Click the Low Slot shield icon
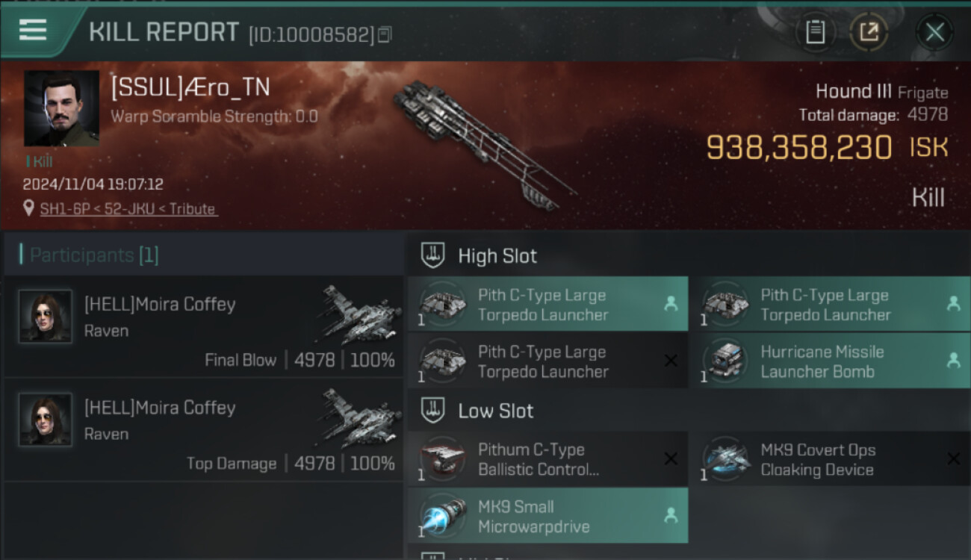The width and height of the screenshot is (971, 560). click(x=434, y=411)
